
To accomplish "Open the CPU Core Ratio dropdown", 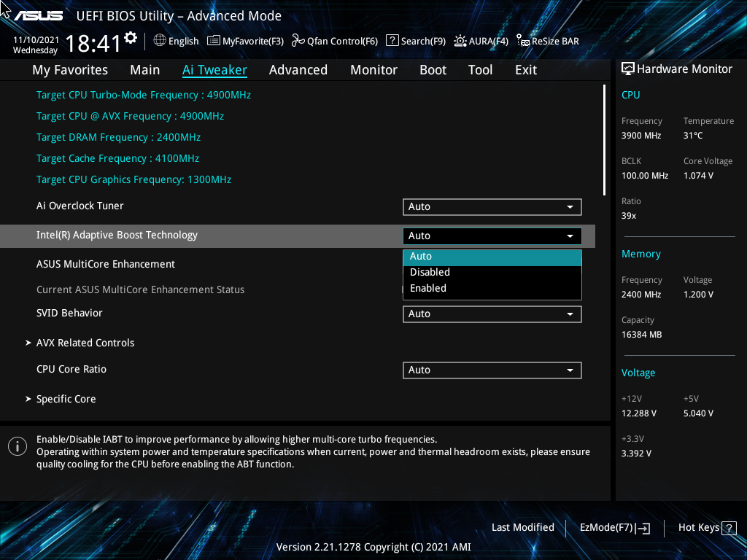I will click(492, 370).
